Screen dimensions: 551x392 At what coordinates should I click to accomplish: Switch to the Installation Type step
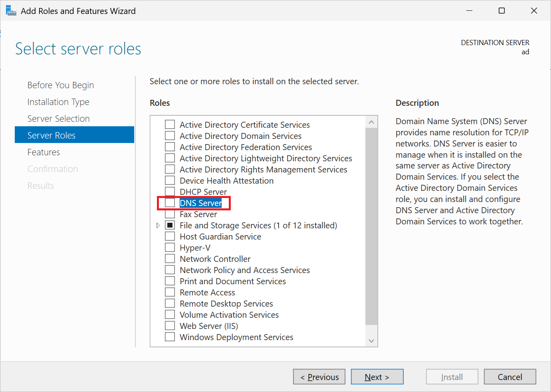click(58, 102)
